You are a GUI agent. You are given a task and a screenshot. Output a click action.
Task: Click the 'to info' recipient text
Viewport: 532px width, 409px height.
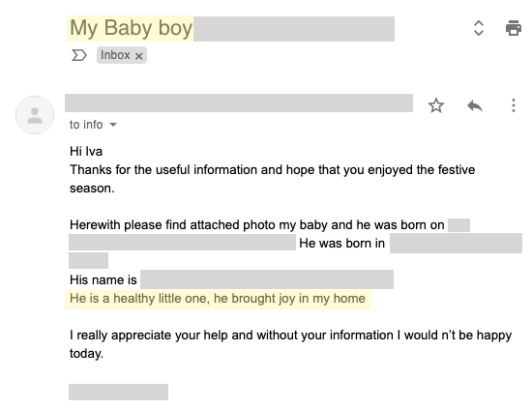(86, 125)
